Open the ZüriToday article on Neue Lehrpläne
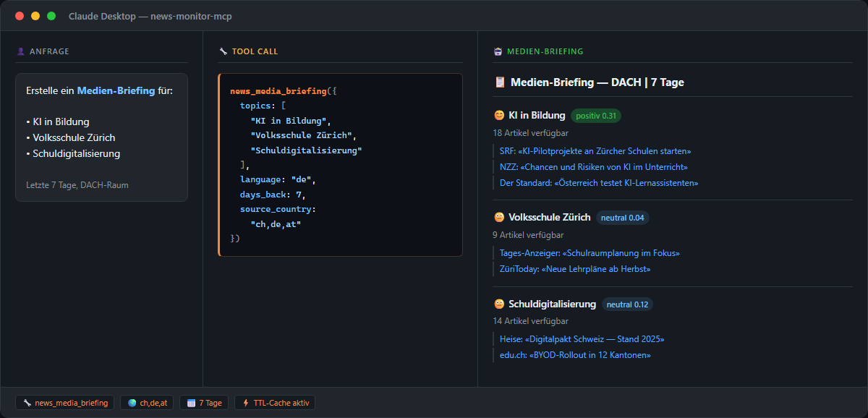 coord(575,269)
